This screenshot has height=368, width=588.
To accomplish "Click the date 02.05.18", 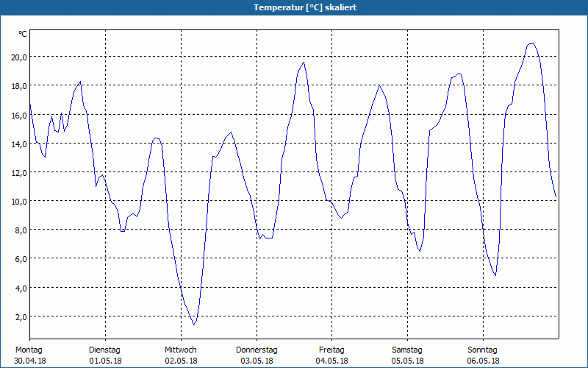I will (x=181, y=361).
